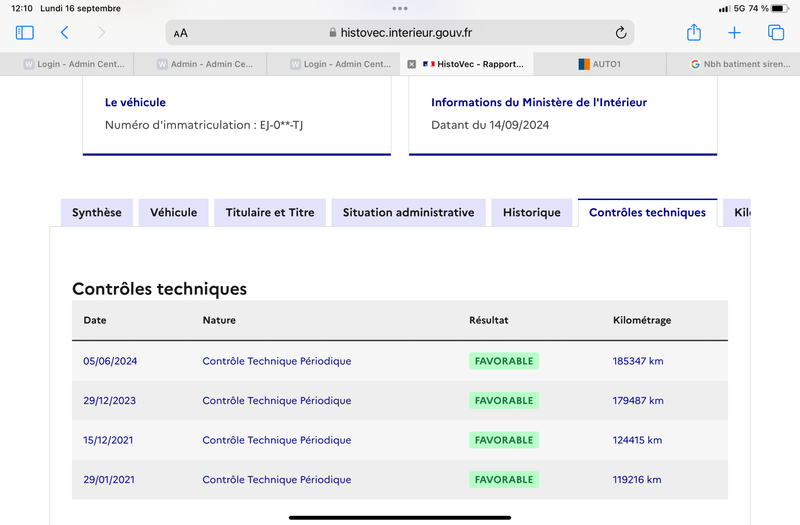Click Contrôle Technique Périodique in 05/06/2024 row

tap(277, 361)
